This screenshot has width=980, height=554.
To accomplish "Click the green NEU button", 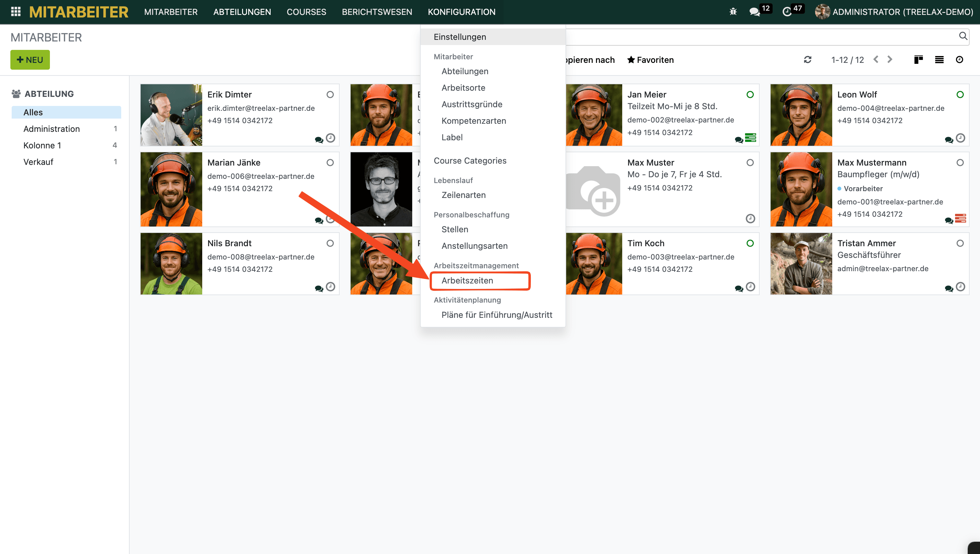I will tap(30, 60).
